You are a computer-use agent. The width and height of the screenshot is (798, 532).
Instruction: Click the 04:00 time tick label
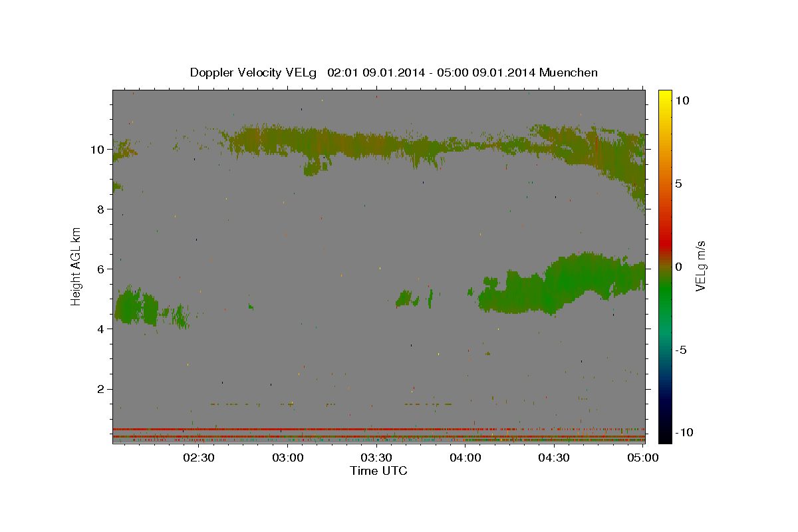point(465,458)
